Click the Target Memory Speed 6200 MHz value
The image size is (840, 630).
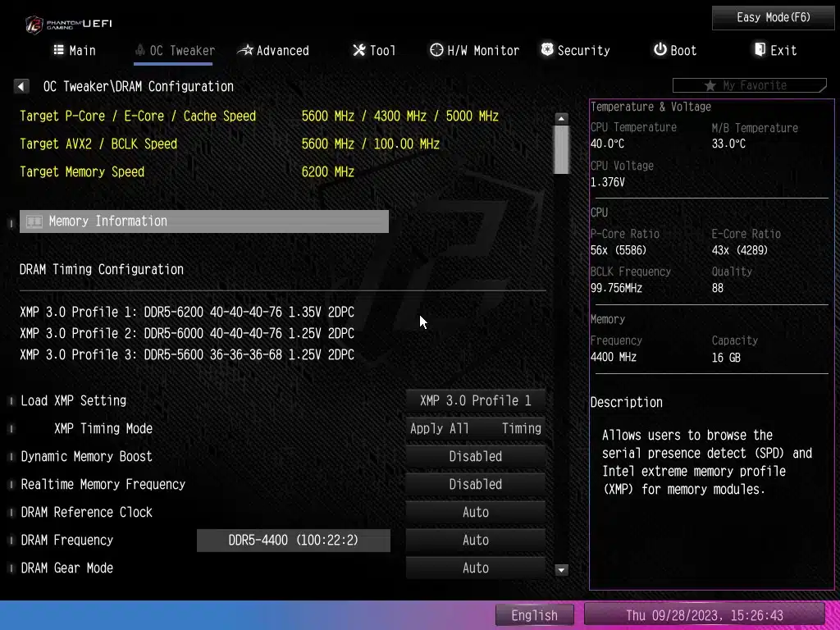pyautogui.click(x=328, y=172)
